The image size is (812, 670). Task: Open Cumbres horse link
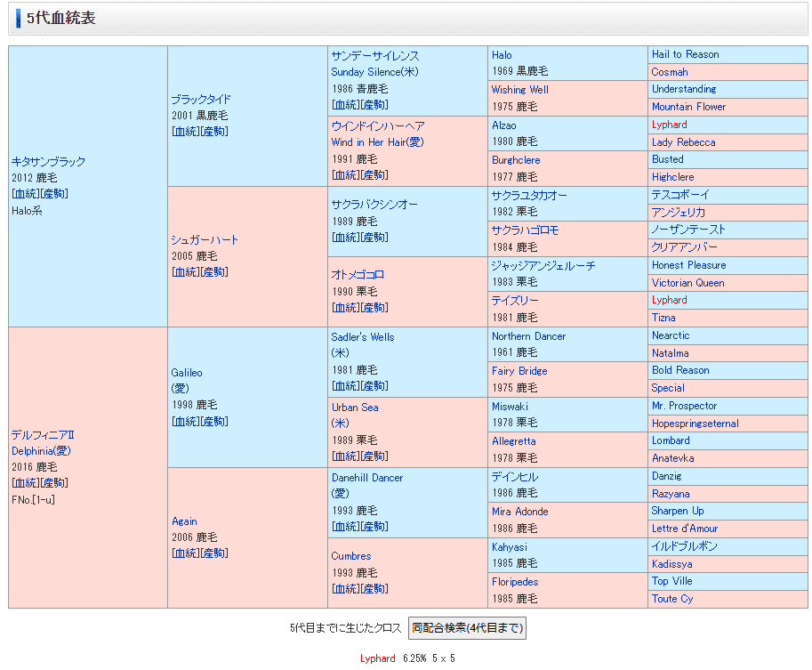pos(351,556)
